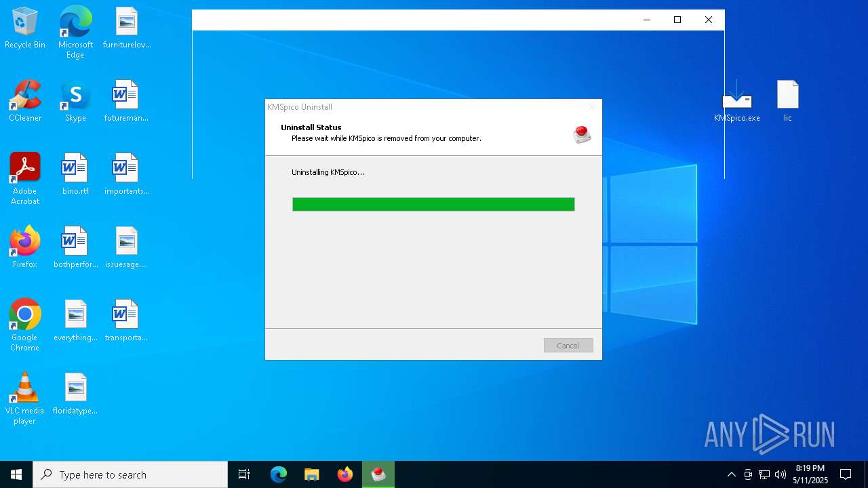Image resolution: width=868 pixels, height=488 pixels.
Task: Click the 'Uninstalling KMSpico...' status text
Action: (328, 172)
